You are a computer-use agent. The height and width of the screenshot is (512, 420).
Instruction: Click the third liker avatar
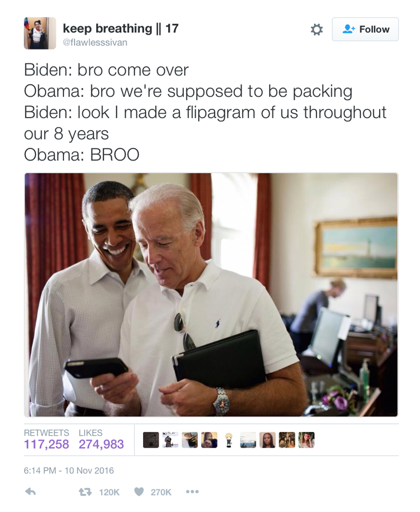pyautogui.click(x=189, y=440)
